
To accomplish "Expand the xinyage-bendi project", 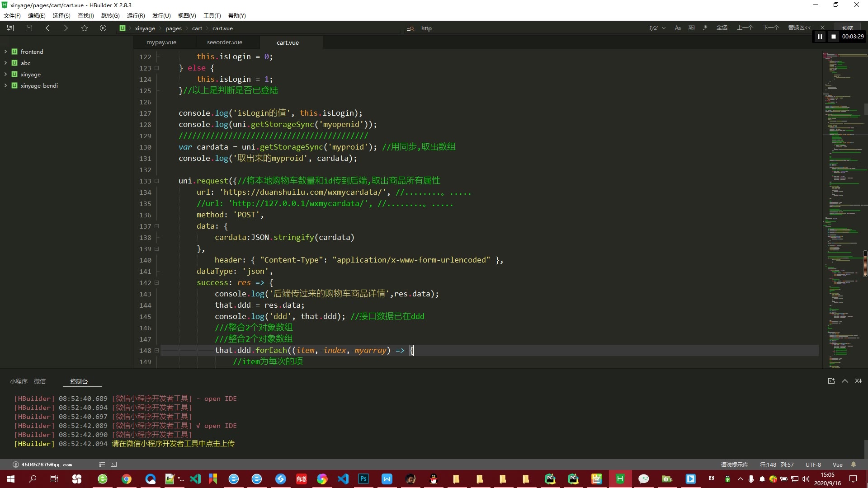I will [5, 85].
